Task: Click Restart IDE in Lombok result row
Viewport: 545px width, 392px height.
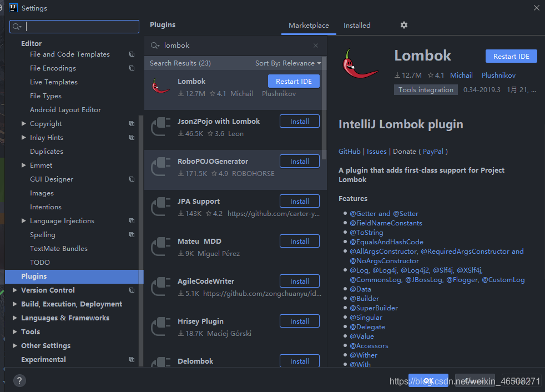Action: click(294, 82)
